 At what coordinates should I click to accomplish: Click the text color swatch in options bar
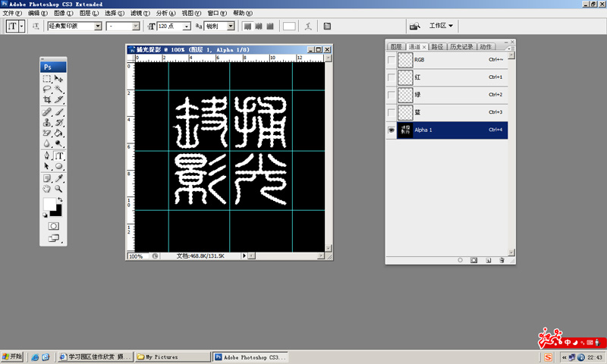289,26
